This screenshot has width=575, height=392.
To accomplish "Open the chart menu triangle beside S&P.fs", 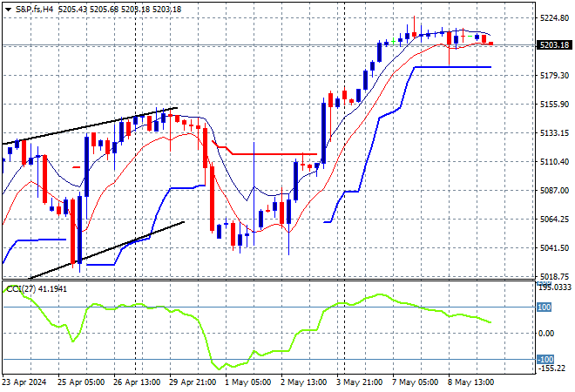I will coord(8,10).
